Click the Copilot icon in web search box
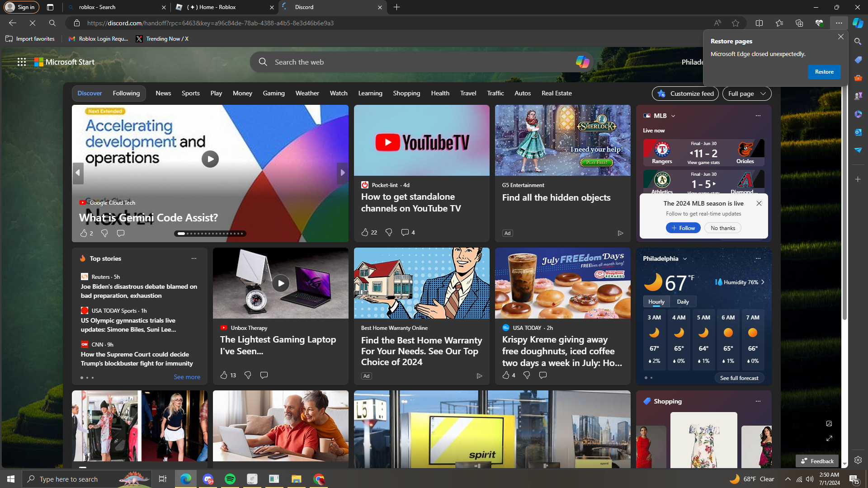868x488 pixels. pos(582,62)
